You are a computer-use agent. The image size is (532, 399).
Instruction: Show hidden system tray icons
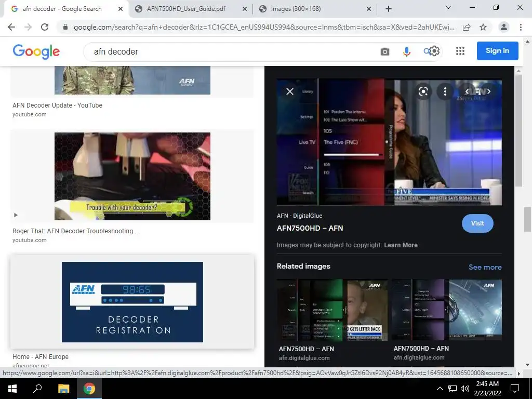[440, 389]
